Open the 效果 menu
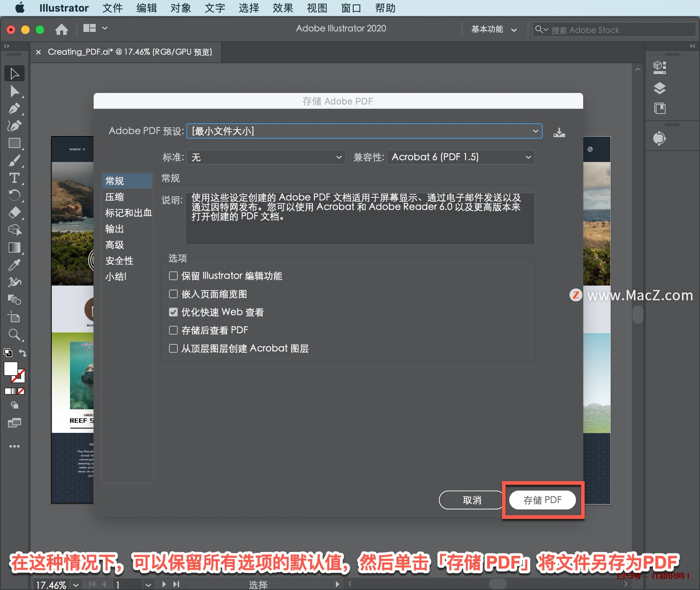This screenshot has height=590, width=700. coord(283,8)
